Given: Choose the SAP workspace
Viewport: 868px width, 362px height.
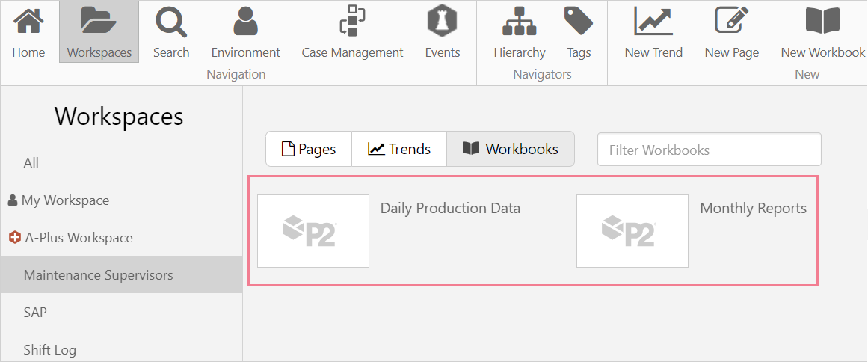Looking at the screenshot, I should [35, 312].
